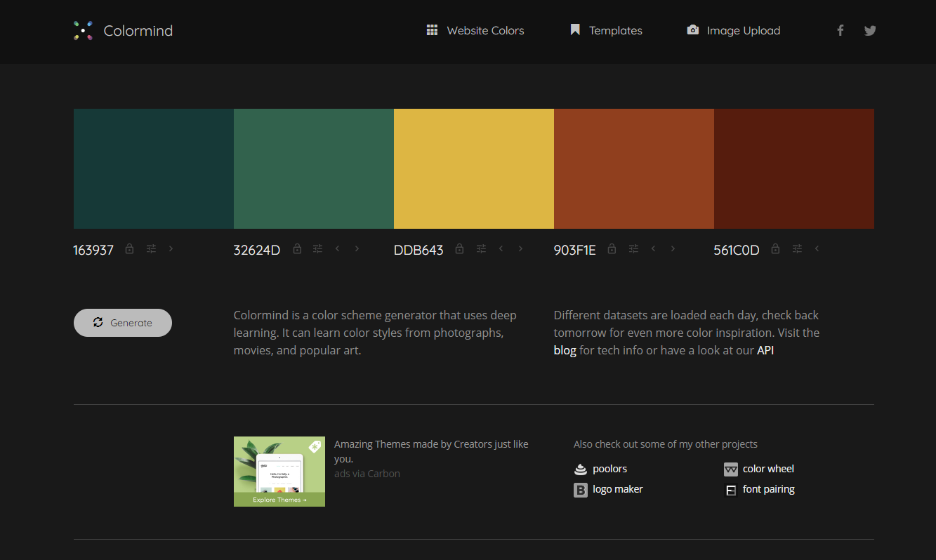
Task: Open the Image Upload camera icon
Action: (692, 30)
